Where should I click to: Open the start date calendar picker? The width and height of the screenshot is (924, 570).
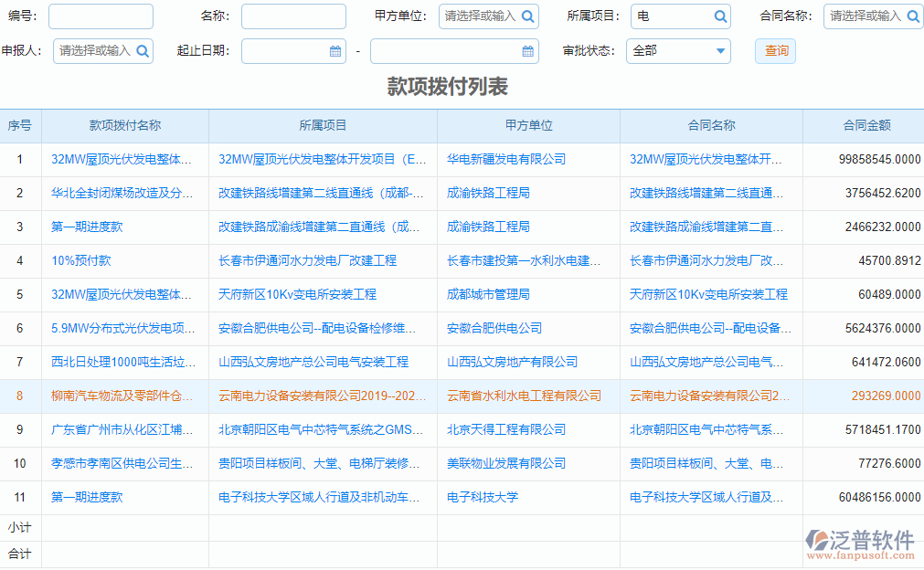(335, 51)
